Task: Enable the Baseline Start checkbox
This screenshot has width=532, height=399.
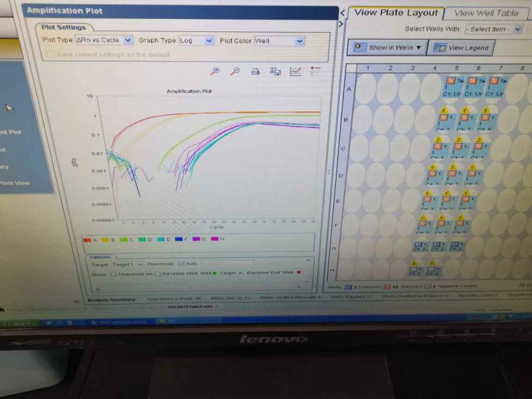Action: 158,274
